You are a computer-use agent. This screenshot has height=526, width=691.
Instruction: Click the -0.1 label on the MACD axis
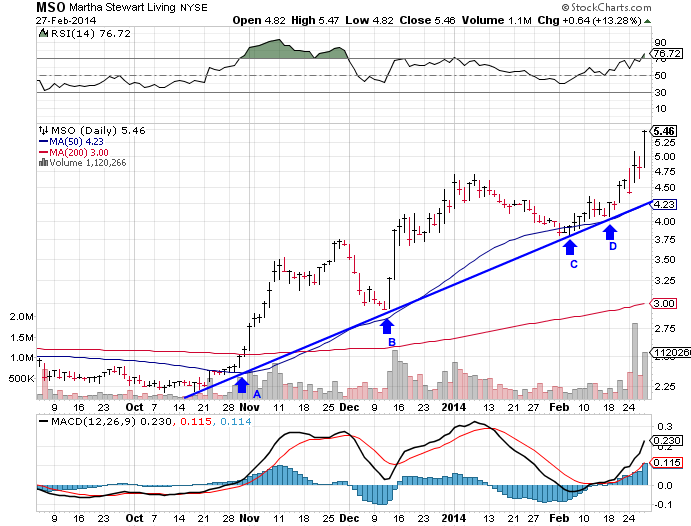pos(664,505)
